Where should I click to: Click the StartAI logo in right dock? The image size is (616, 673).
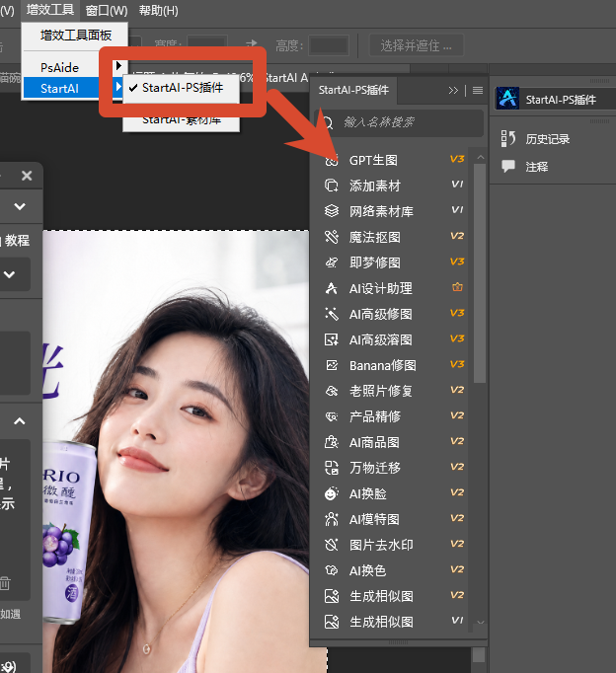pyautogui.click(x=507, y=99)
